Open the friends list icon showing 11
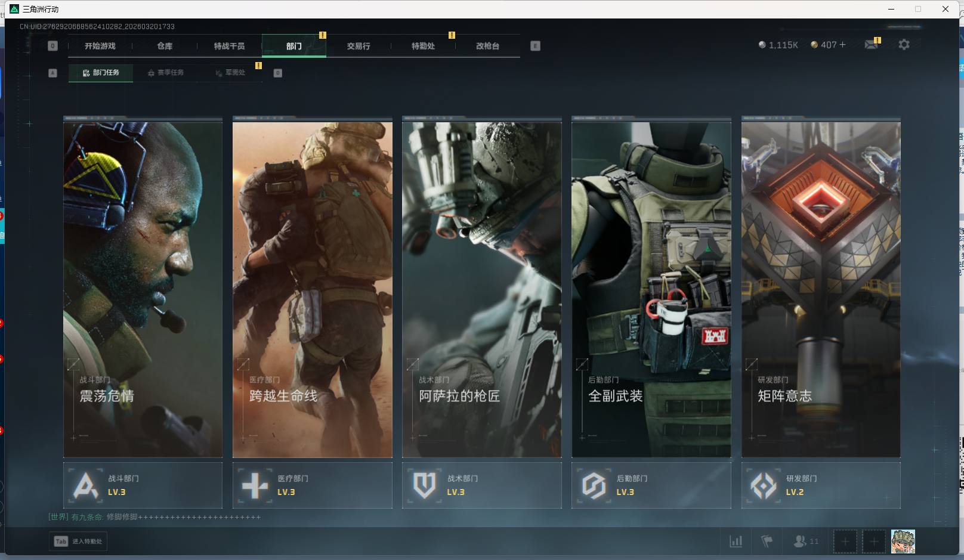The image size is (964, 560). click(805, 542)
